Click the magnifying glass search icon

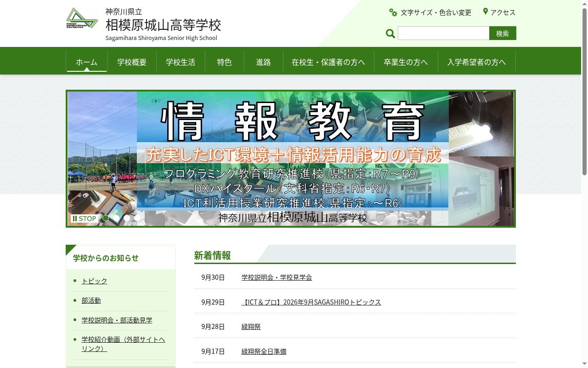(390, 33)
